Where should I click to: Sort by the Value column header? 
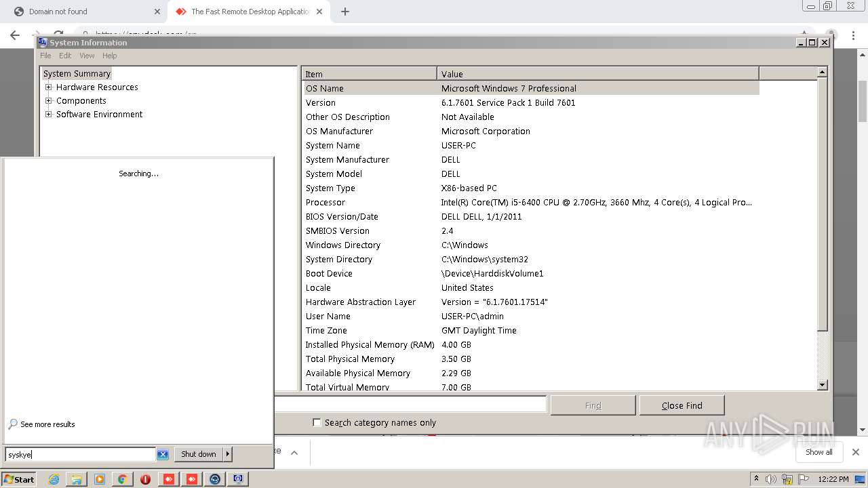tap(598, 74)
